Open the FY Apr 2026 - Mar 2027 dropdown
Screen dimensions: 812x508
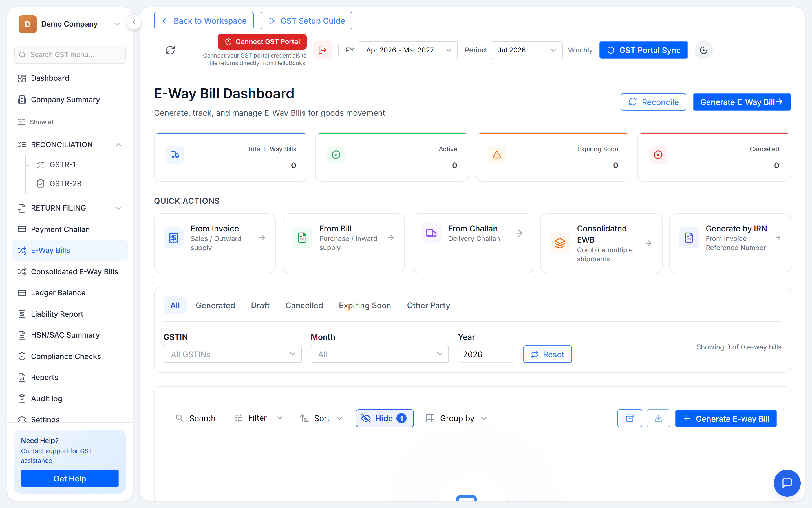click(x=408, y=51)
